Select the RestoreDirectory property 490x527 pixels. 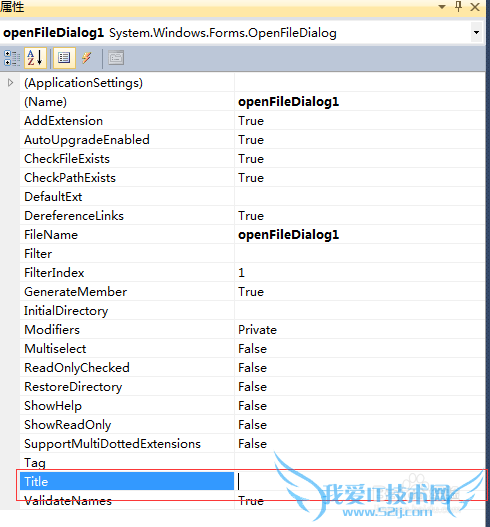coord(127,387)
